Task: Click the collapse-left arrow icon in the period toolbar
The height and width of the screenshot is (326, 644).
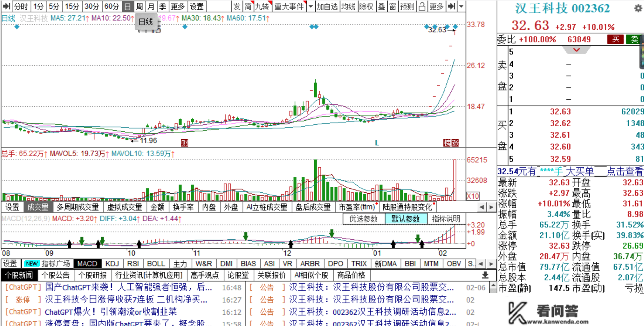Action: tap(6, 6)
